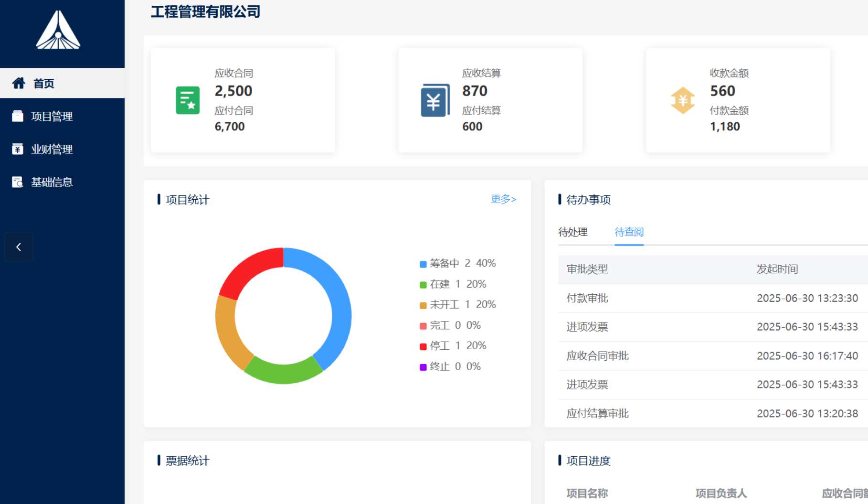The height and width of the screenshot is (504, 868).
Task: Open the 应收合同审批 to-do entry
Action: click(597, 356)
